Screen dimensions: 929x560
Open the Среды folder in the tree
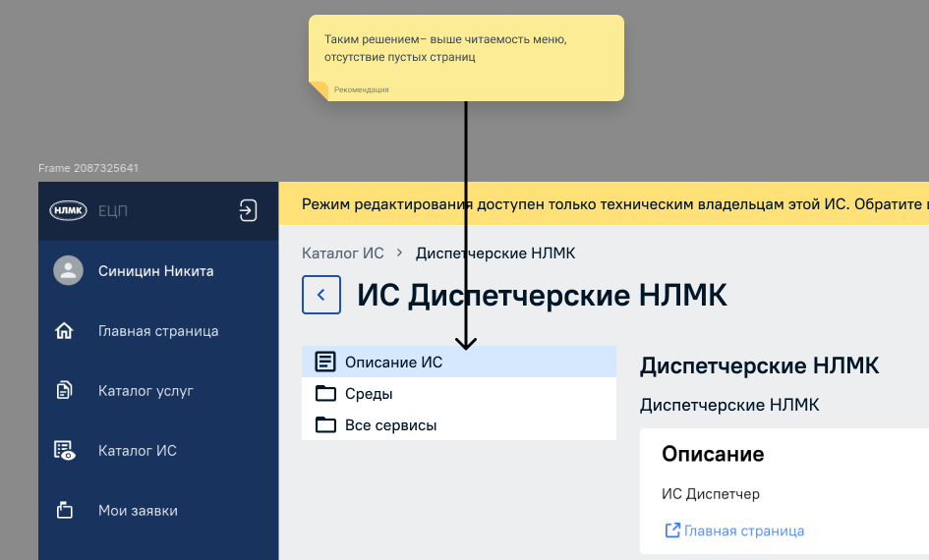[x=369, y=394]
